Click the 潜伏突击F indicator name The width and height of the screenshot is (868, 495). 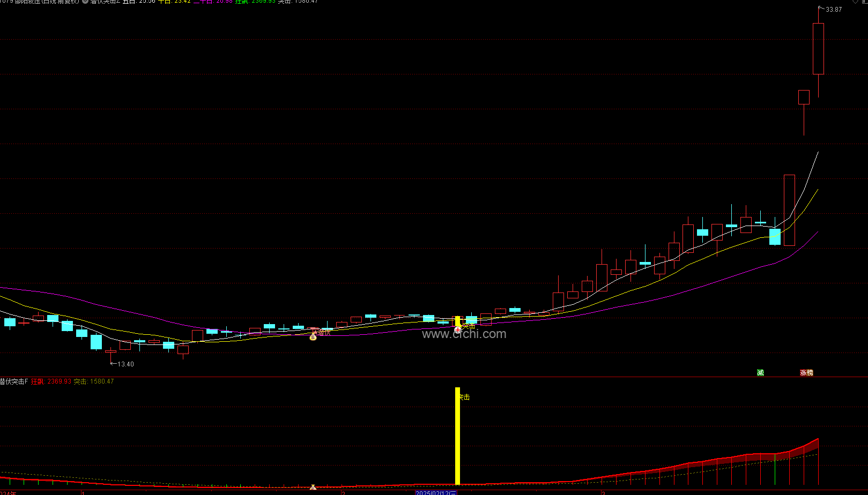click(14, 381)
